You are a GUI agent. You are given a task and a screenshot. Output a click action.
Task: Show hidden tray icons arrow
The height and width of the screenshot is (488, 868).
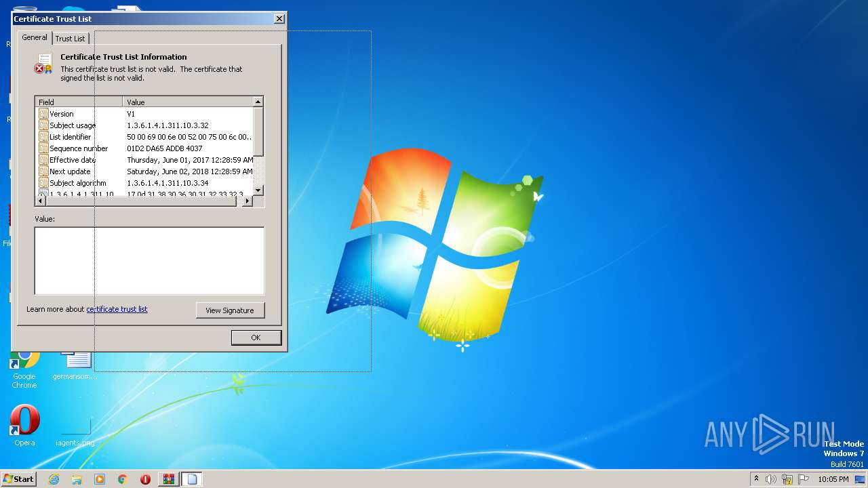pos(757,479)
